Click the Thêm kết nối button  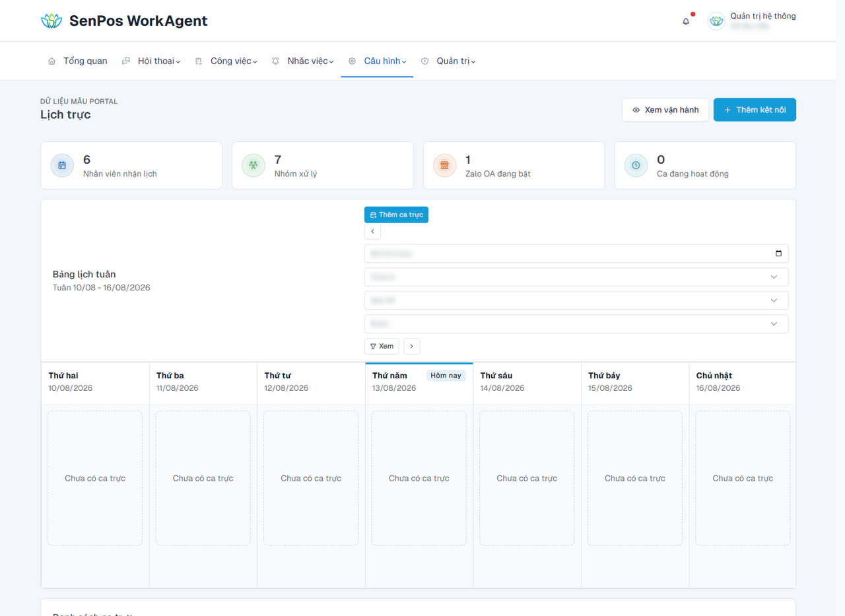(755, 110)
